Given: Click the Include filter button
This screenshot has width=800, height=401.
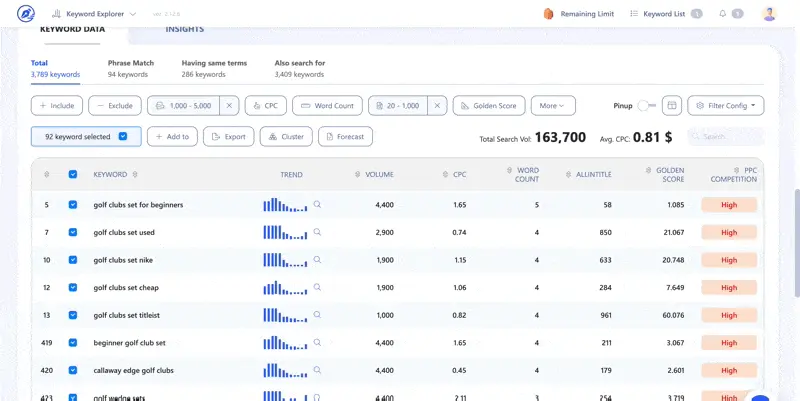Looking at the screenshot, I should click(57, 106).
